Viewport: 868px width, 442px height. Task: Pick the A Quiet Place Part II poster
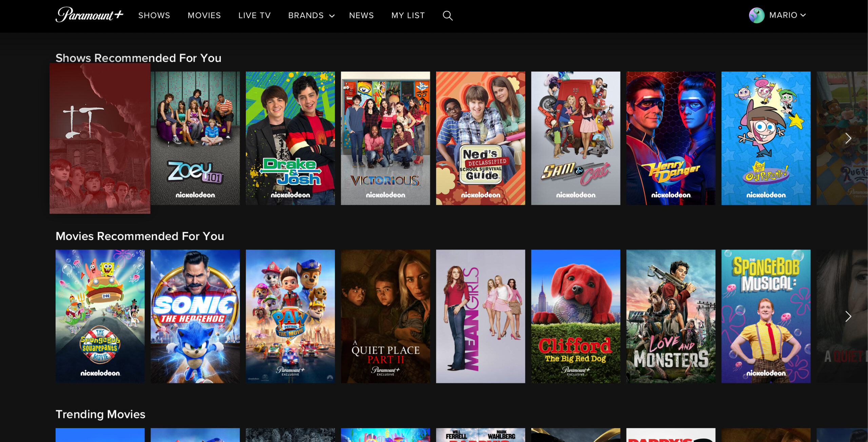[385, 316]
